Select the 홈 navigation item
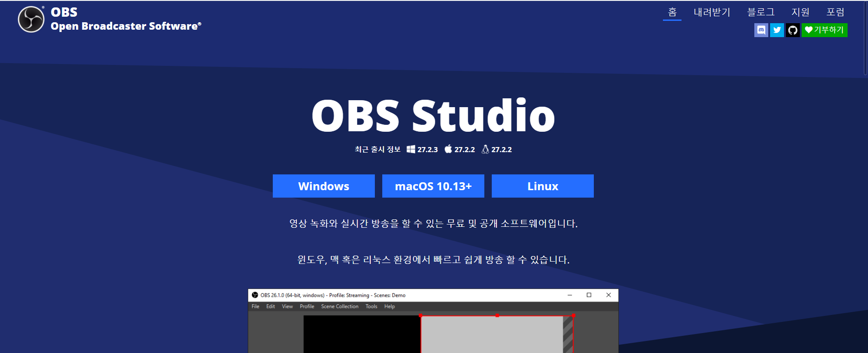Screen dimensions: 868x353 point(672,12)
